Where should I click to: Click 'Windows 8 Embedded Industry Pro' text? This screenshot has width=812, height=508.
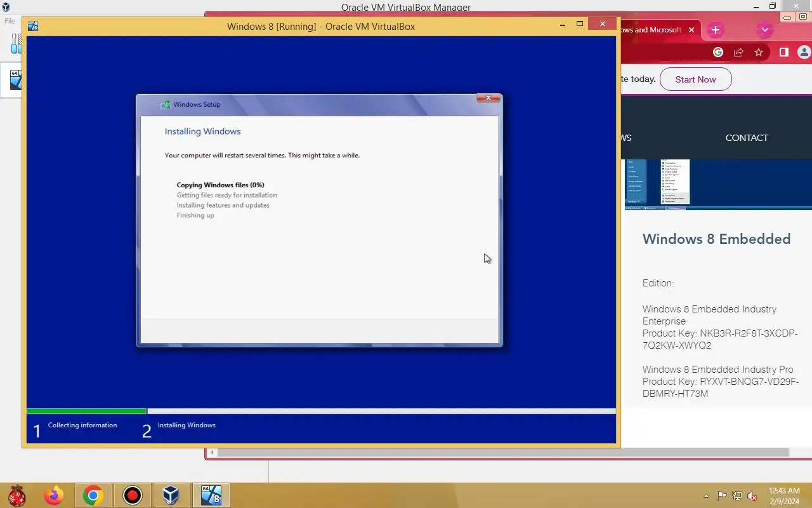coord(717,370)
